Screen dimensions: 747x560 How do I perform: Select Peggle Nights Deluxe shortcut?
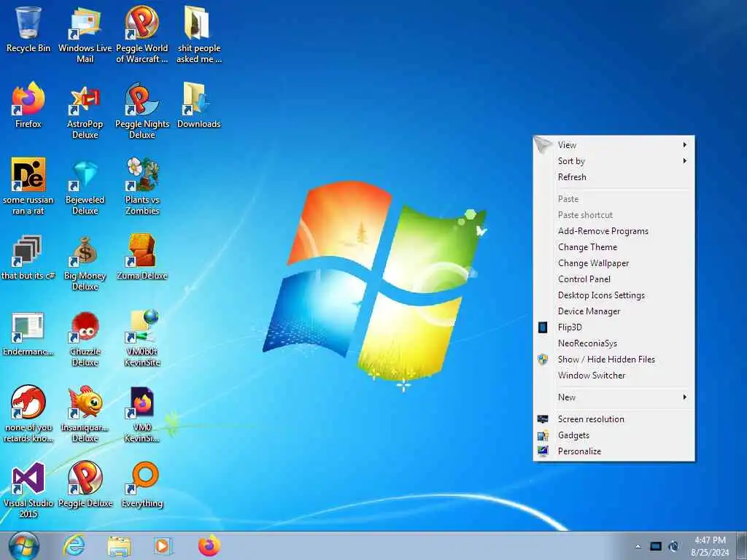click(x=142, y=112)
